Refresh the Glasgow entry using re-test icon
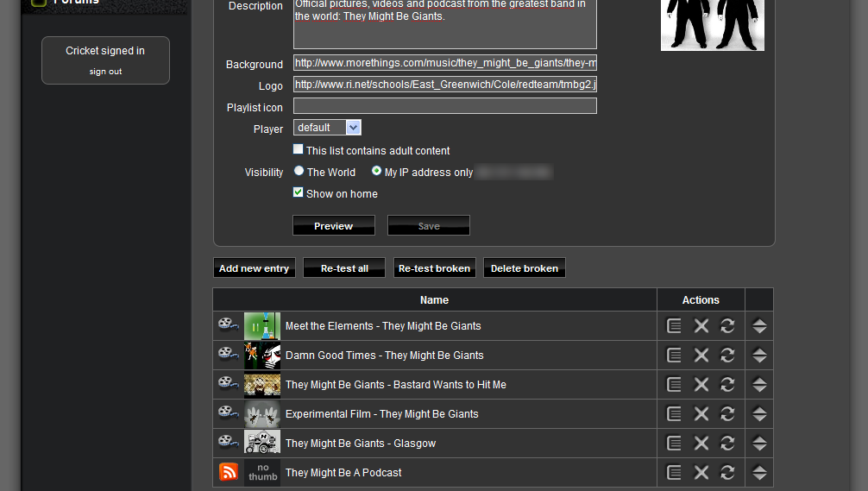The width and height of the screenshot is (868, 491). click(x=727, y=444)
